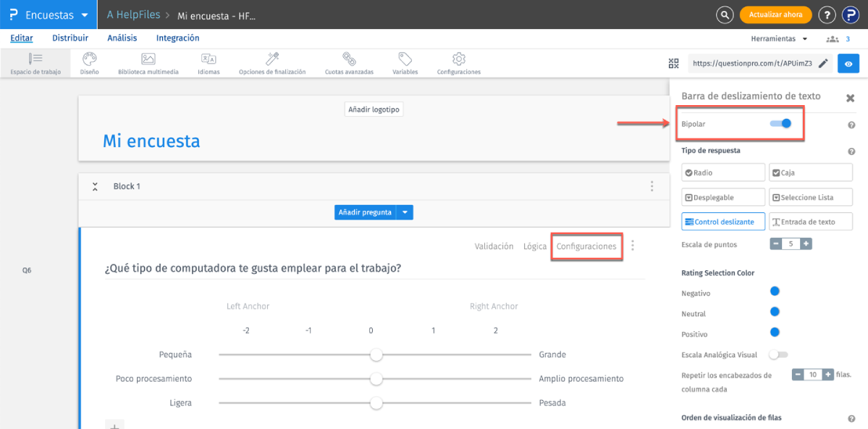Close the Barra de deslizamiento panel
Viewport: 868px width, 429px height.
point(851,98)
